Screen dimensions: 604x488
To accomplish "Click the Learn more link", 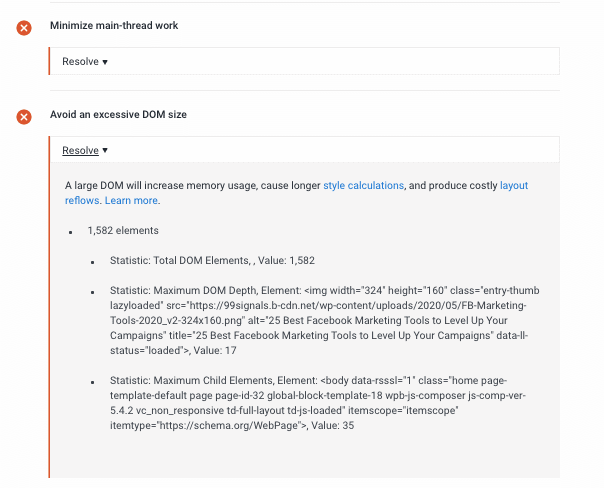I will click(131, 200).
